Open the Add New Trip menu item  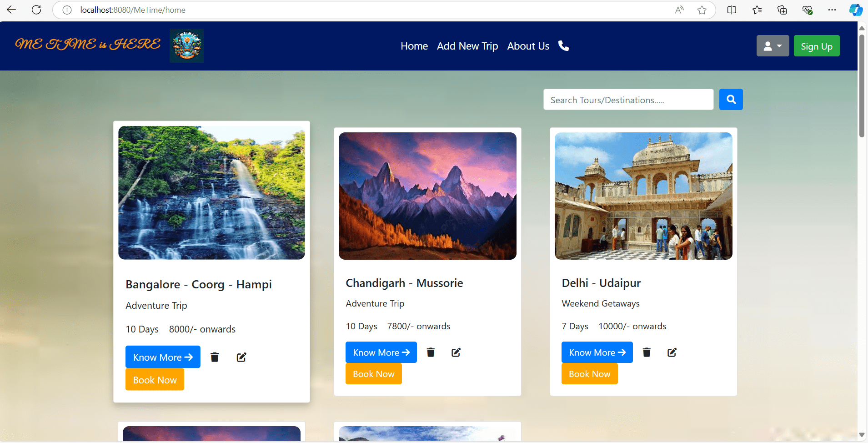coord(467,46)
